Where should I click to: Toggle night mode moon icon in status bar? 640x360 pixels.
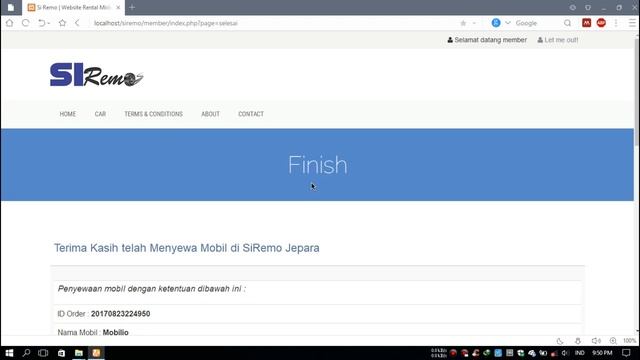tap(560, 341)
